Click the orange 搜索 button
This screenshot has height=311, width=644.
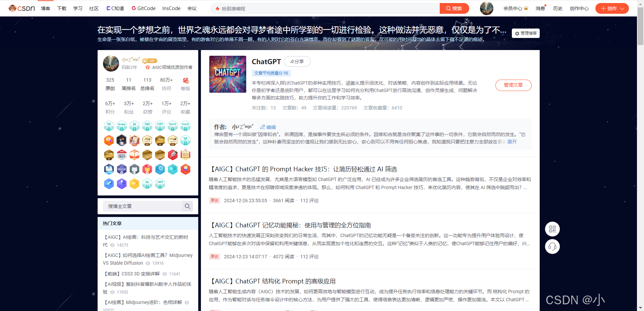(454, 8)
